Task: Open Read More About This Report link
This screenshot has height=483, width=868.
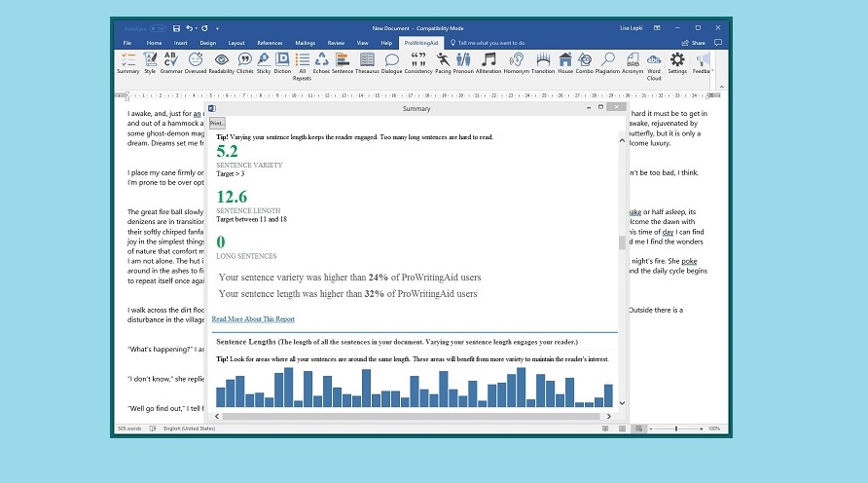Action: [x=253, y=319]
